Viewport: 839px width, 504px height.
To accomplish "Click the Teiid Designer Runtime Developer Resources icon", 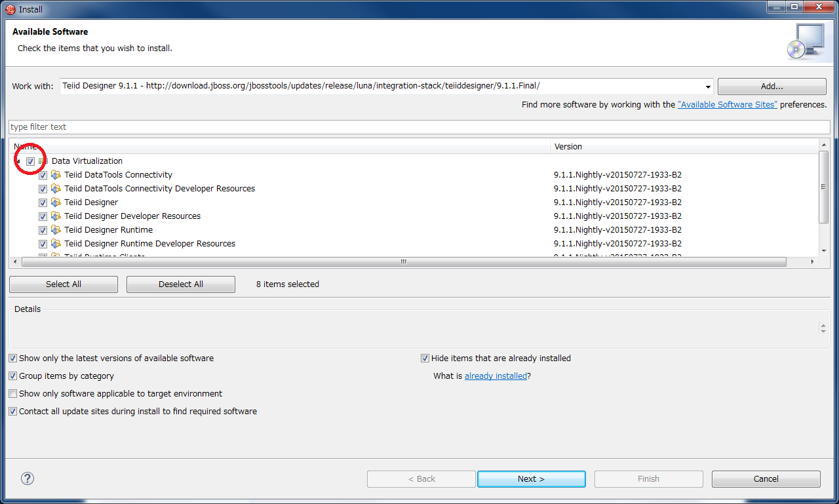I will [56, 244].
